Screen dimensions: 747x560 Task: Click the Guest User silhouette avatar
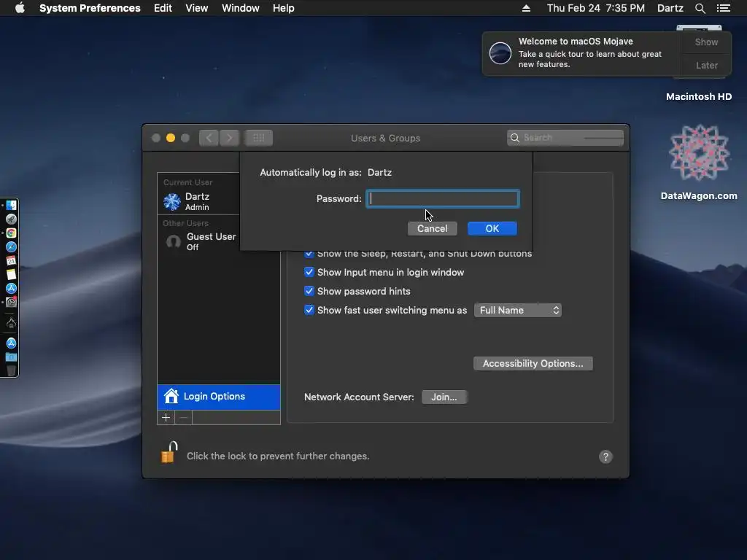coord(174,241)
